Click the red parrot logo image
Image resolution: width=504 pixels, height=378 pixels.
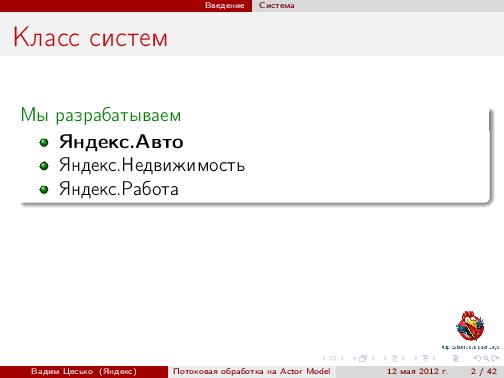[470, 326]
